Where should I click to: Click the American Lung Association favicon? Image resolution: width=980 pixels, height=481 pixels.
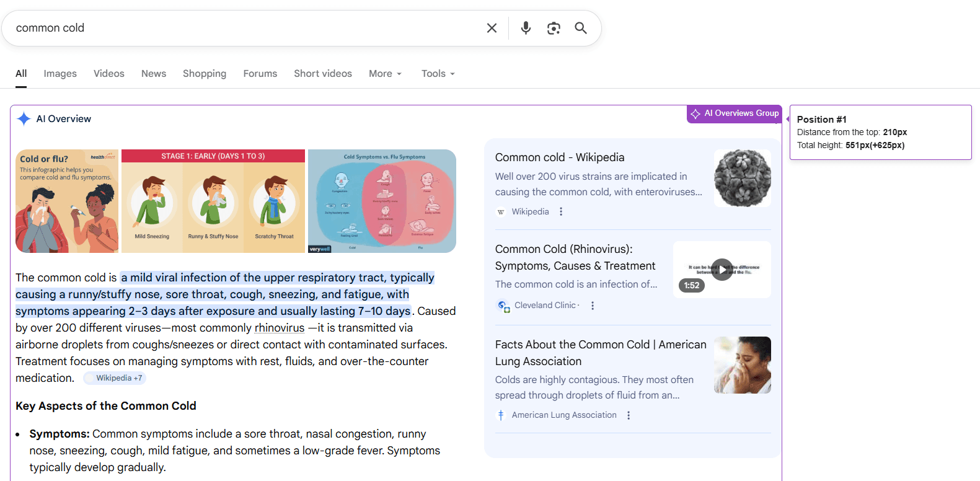501,415
